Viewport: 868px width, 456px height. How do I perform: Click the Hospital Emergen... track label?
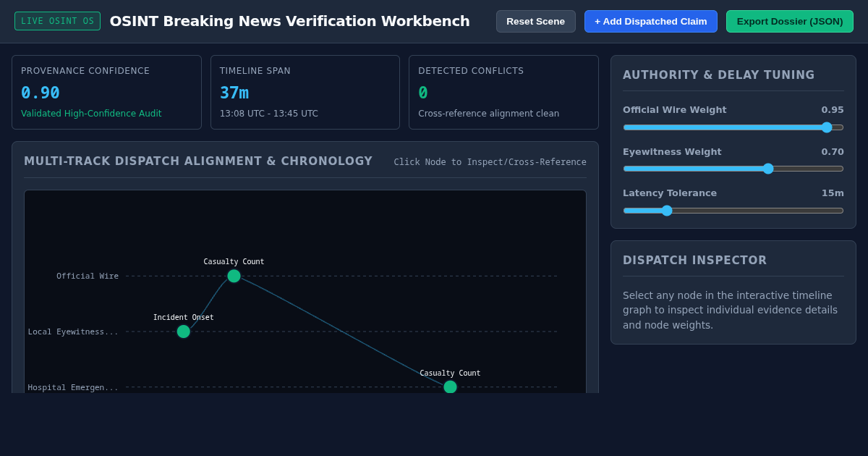[x=73, y=387]
